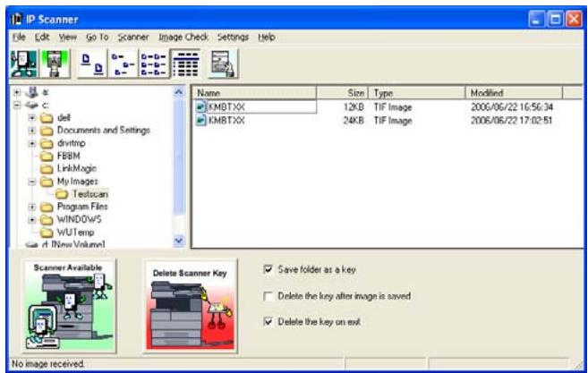The width and height of the screenshot is (588, 373).
Task: Expand the drvtmp folder
Action: click(x=32, y=143)
